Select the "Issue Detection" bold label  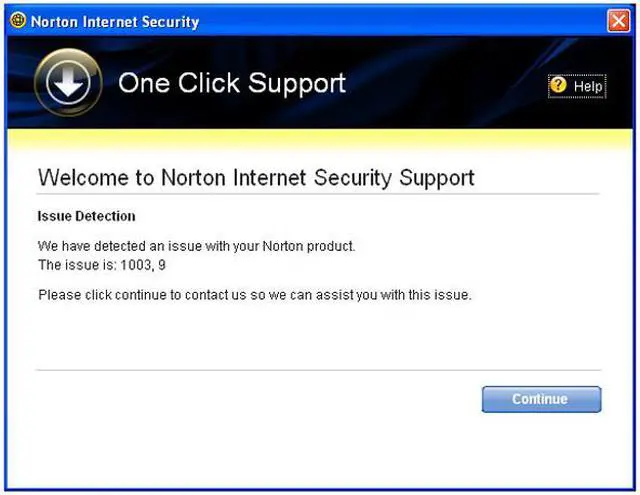coord(86,216)
